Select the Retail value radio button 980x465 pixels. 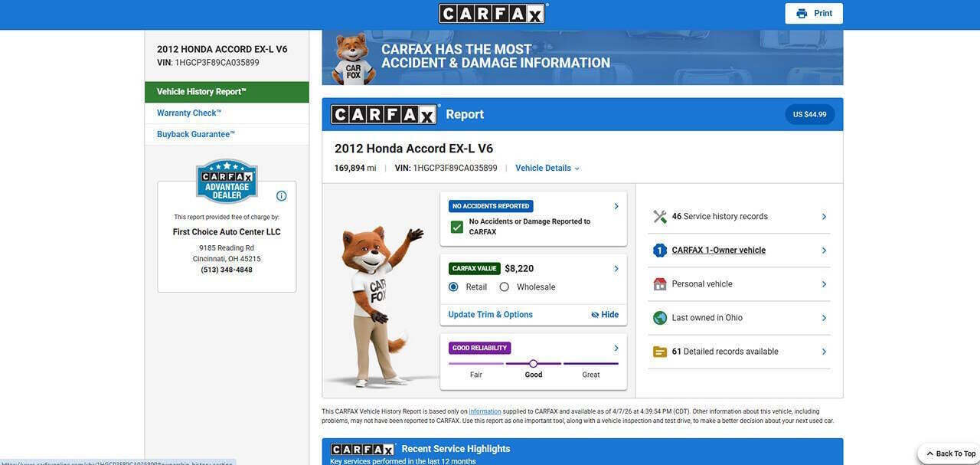(x=453, y=287)
